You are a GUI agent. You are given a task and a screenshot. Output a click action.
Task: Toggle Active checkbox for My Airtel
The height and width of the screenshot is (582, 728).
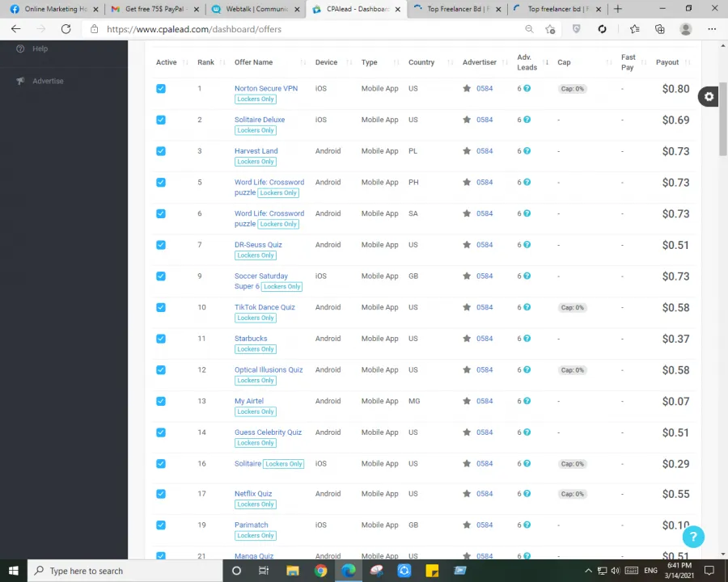161,401
